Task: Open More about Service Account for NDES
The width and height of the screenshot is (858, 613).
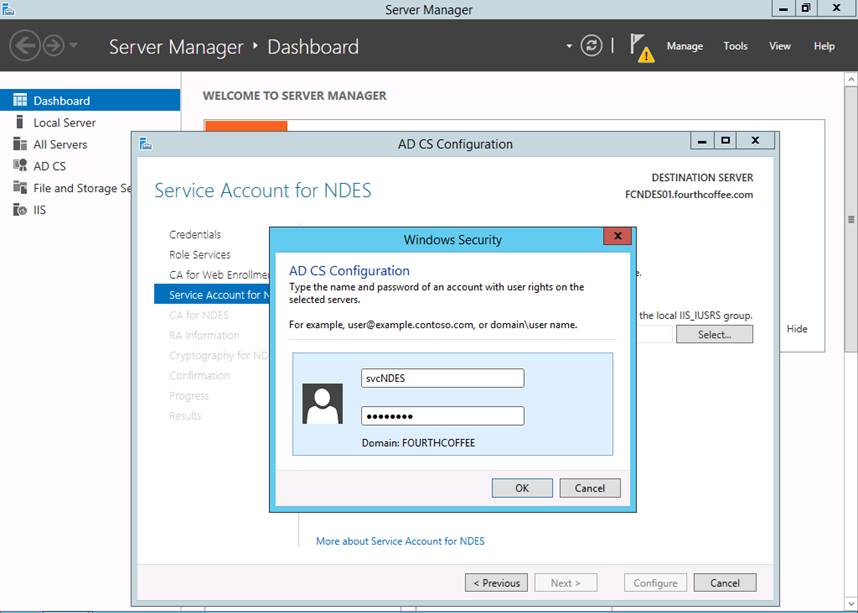Action: click(x=400, y=541)
